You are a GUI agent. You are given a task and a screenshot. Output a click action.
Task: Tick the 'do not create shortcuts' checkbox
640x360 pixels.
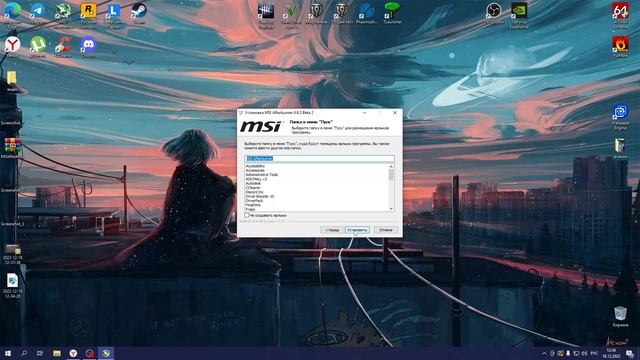[247, 215]
